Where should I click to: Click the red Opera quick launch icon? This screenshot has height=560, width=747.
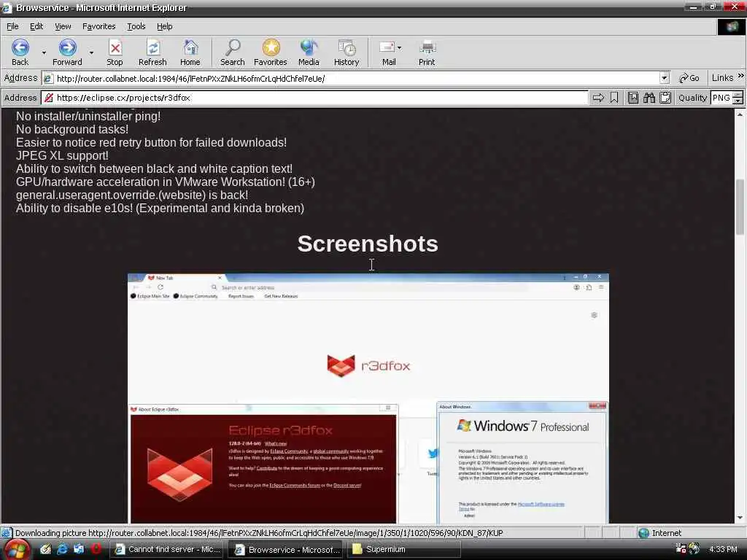pyautogui.click(x=96, y=549)
